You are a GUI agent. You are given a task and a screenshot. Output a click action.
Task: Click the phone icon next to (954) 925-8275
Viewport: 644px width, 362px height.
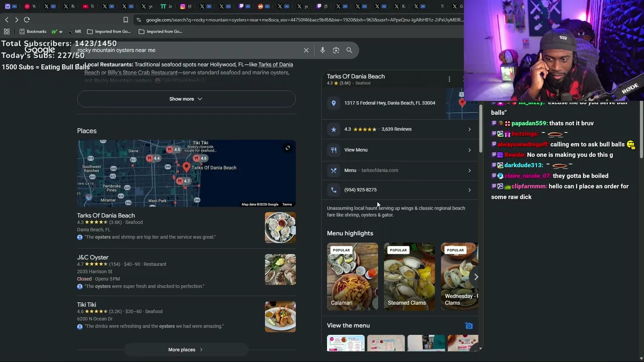[334, 190]
